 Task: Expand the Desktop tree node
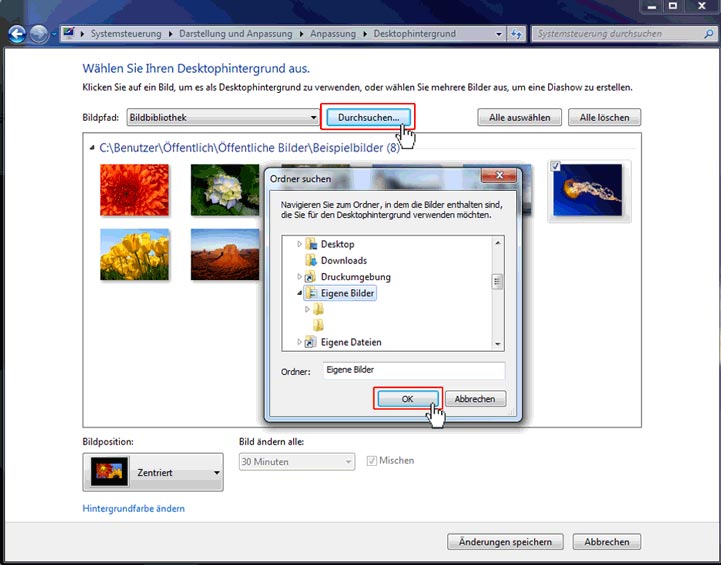tap(299, 244)
